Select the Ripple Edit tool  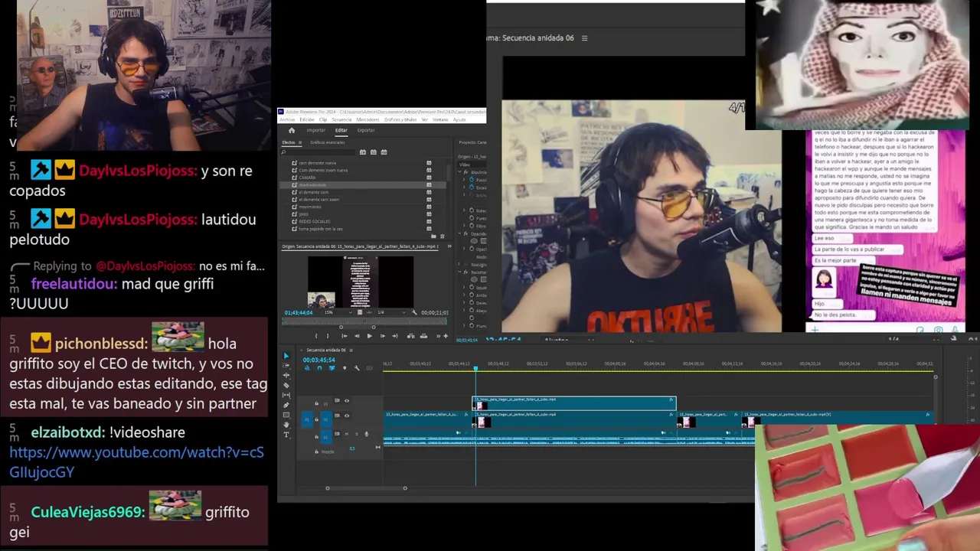coord(286,375)
